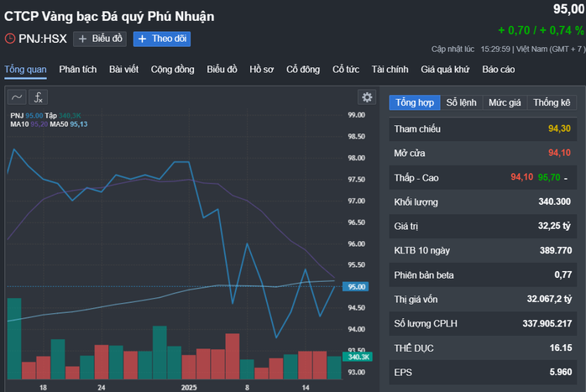Click KLTB 10 ngày value 389.770
586x392 pixels.
point(555,250)
